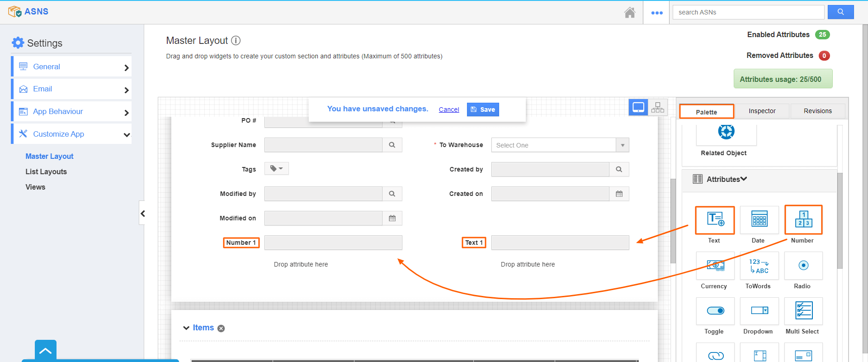The image size is (868, 362).
Task: Click the form canvas vertical scrollbar
Action: click(x=673, y=221)
